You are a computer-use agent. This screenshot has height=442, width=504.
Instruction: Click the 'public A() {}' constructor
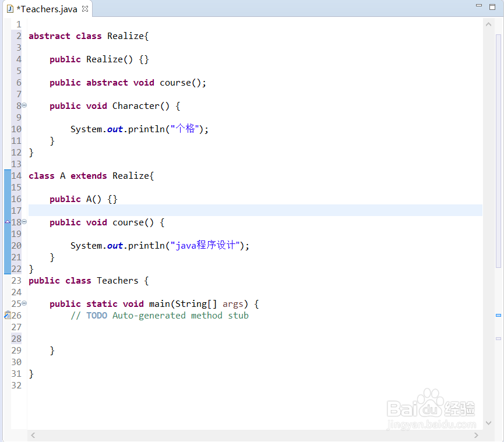pos(83,199)
